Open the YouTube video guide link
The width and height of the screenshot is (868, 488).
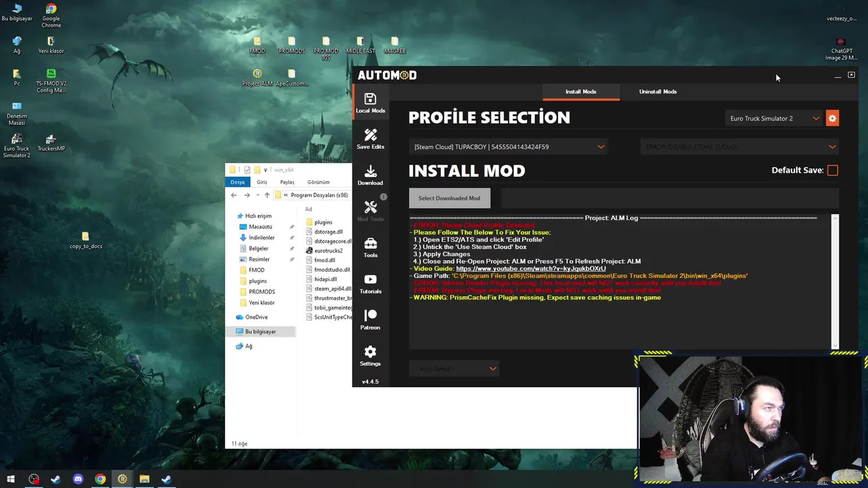coord(531,268)
